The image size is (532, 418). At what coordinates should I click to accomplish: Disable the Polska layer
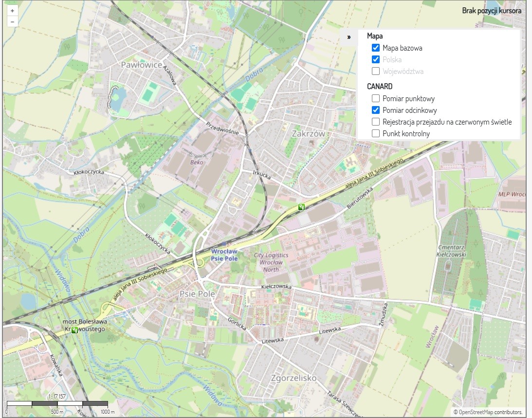click(375, 59)
